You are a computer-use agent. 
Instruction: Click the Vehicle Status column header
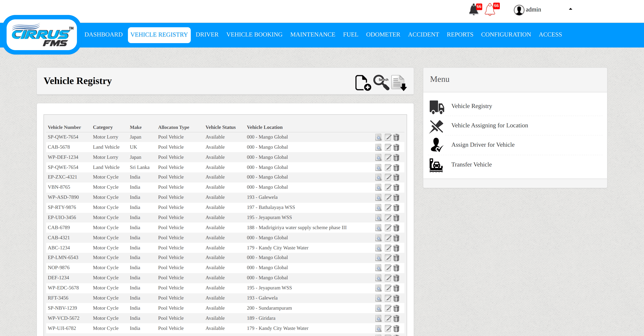pos(220,127)
